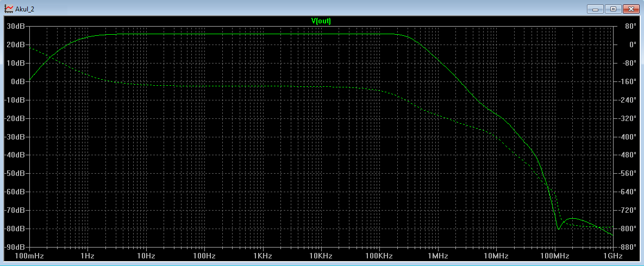
Task: Click the -560° phase axis label
Action: (x=627, y=173)
